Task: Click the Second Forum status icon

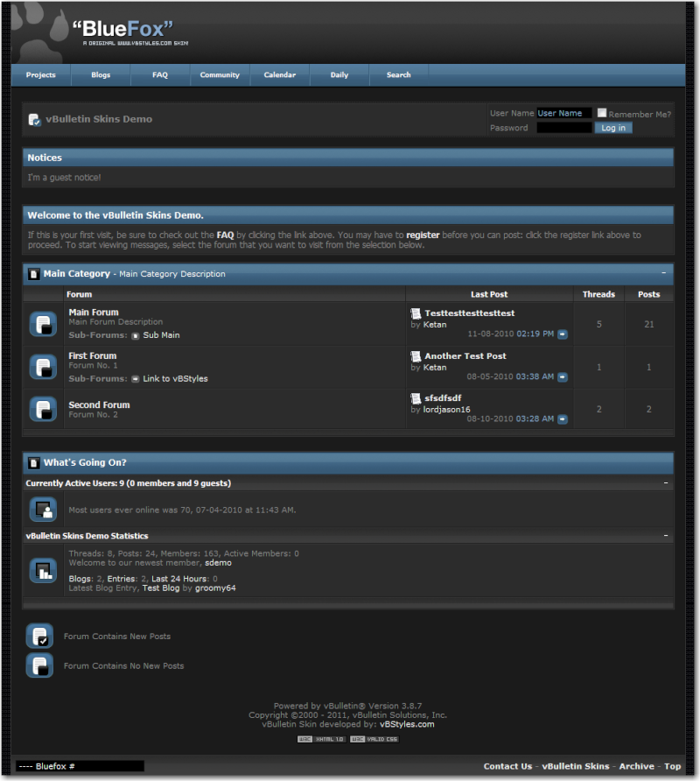Action: 44,409
